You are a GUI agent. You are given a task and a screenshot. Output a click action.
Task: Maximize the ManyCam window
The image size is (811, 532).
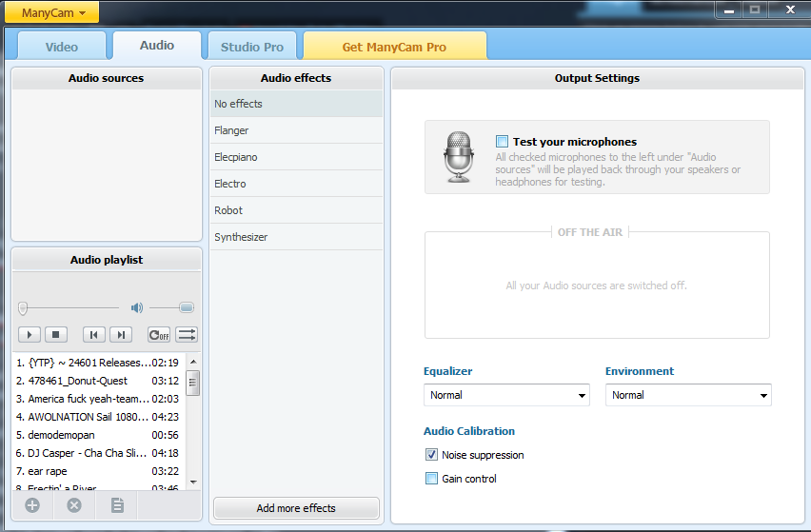755,10
